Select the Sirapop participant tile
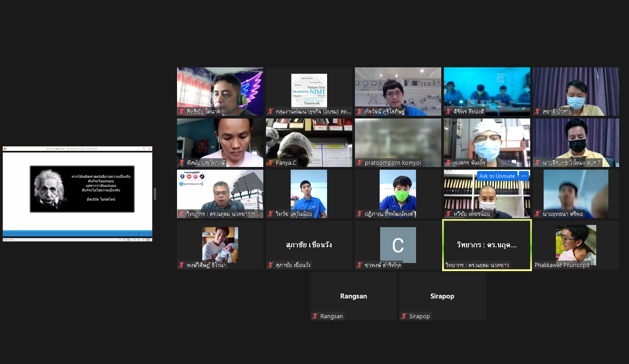This screenshot has height=364, width=629. (442, 296)
